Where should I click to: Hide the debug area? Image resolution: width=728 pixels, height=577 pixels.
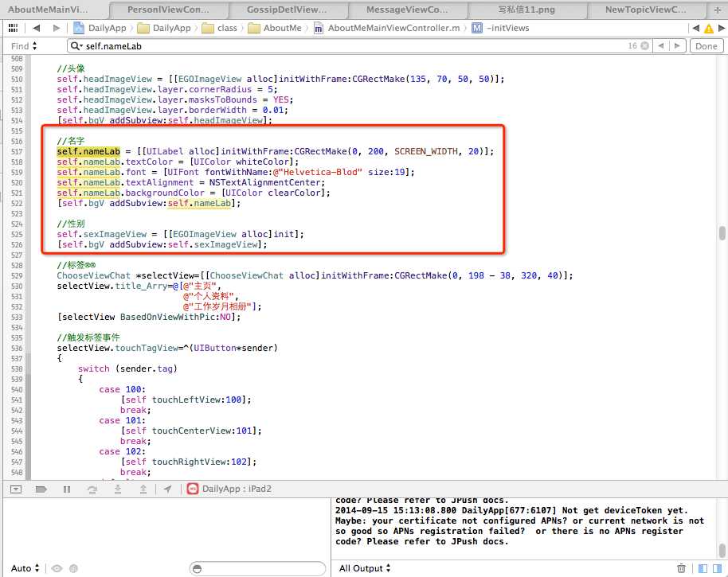(x=16, y=489)
